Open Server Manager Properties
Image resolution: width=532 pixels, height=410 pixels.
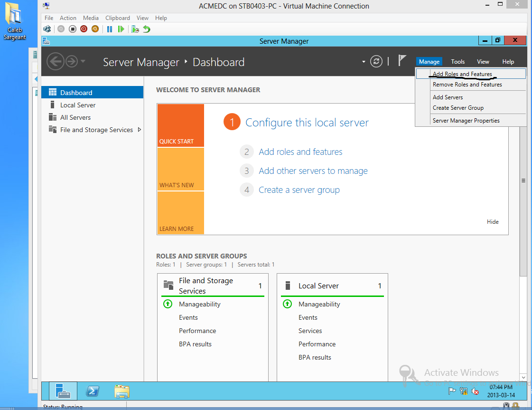coord(471,121)
